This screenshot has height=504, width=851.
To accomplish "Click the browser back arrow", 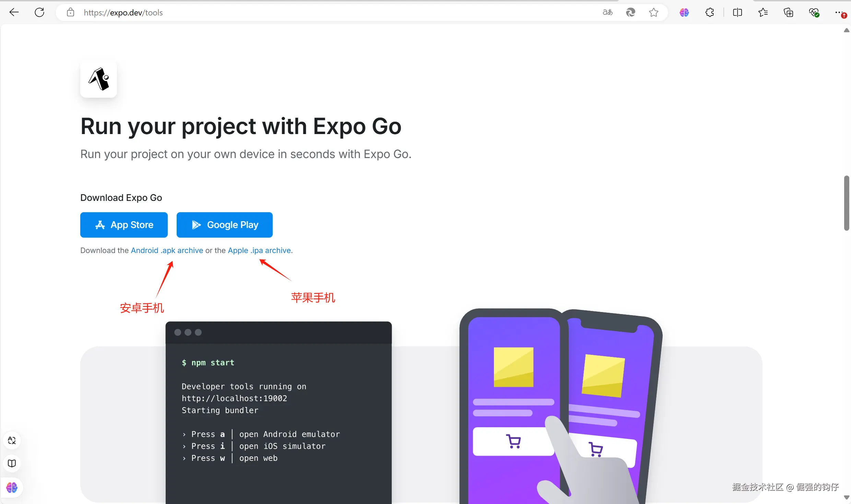I will click(14, 13).
